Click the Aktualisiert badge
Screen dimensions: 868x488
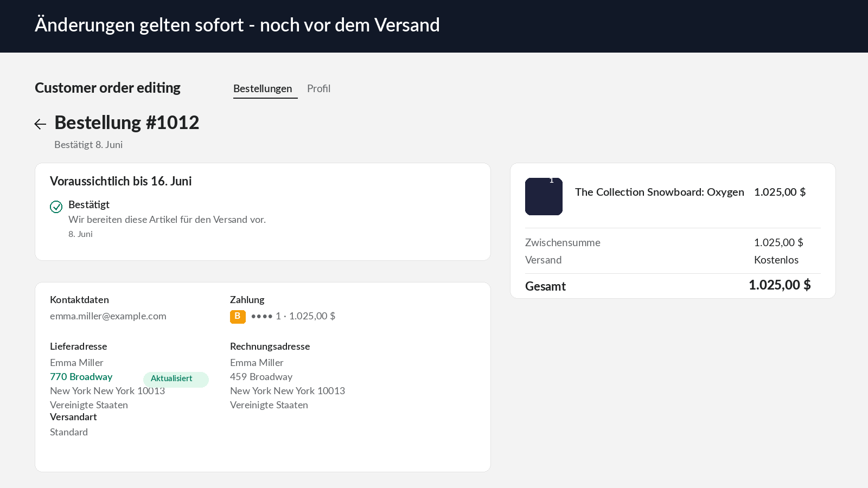[176, 379]
